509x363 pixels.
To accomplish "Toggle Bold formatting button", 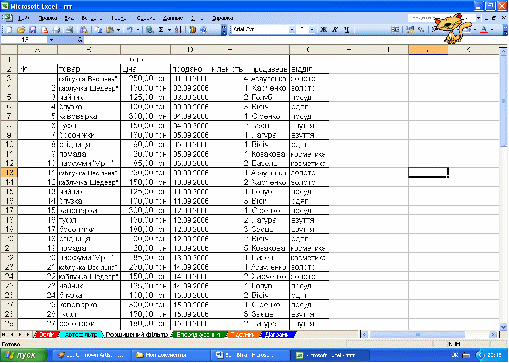I will [x=323, y=30].
